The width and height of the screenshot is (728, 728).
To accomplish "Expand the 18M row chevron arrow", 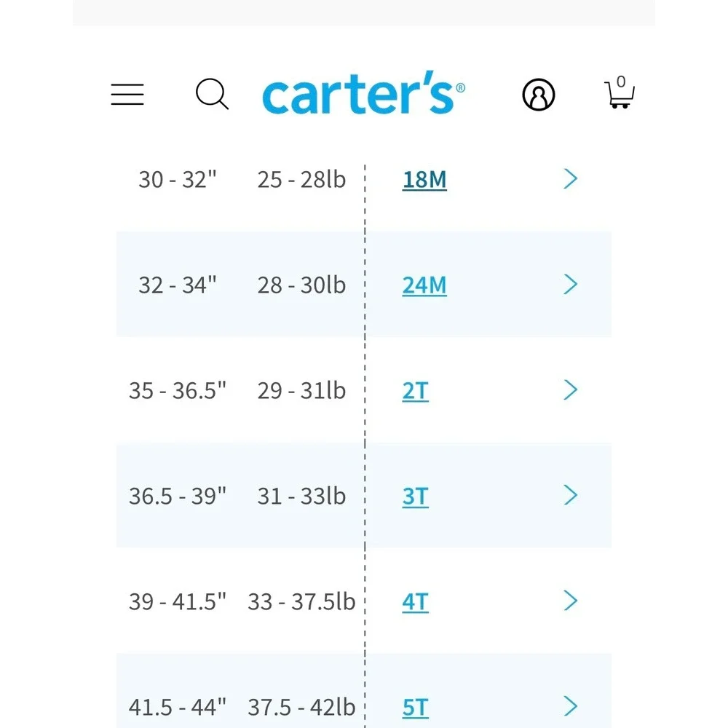I will coord(571,179).
